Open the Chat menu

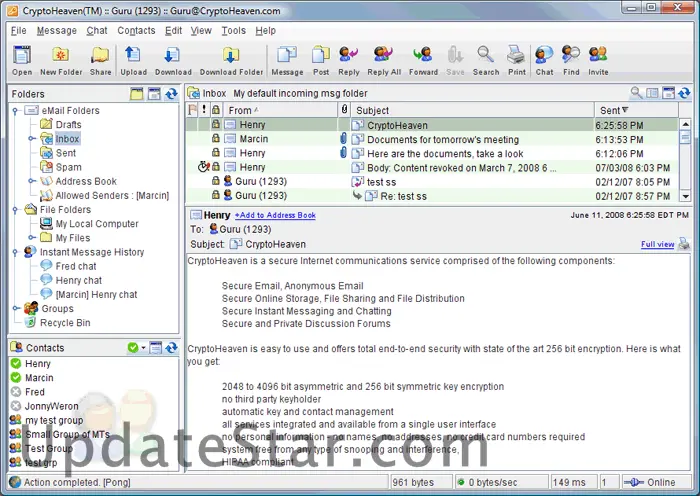[x=97, y=30]
